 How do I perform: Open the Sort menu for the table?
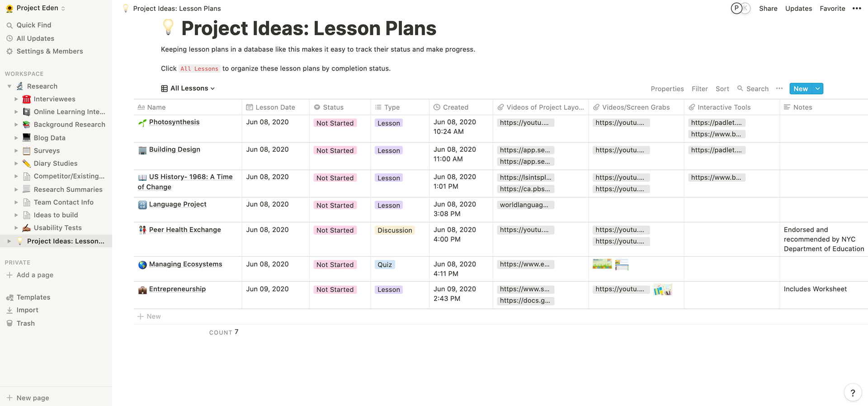[x=722, y=89]
